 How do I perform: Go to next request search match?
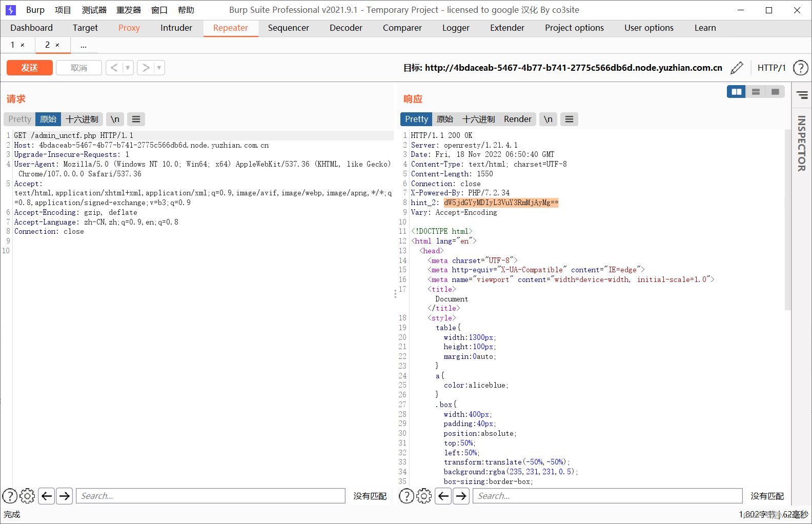pos(64,496)
